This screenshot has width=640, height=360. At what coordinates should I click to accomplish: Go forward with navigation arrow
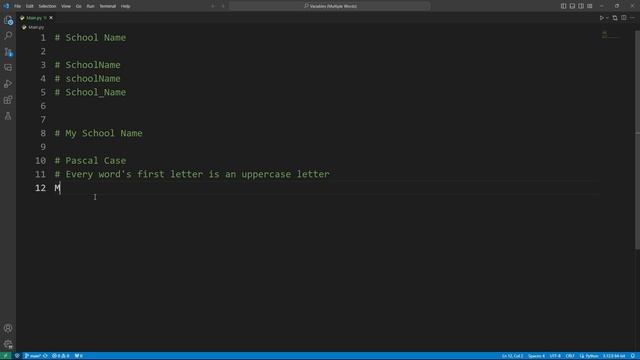coord(223,6)
